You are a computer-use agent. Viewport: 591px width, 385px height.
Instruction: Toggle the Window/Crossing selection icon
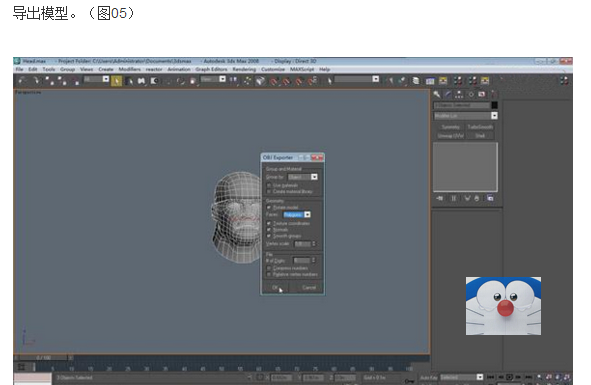pos(154,81)
